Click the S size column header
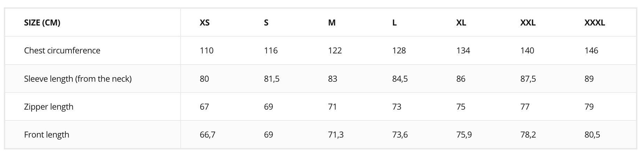Viewport: 644px width, 155px height. [266, 23]
